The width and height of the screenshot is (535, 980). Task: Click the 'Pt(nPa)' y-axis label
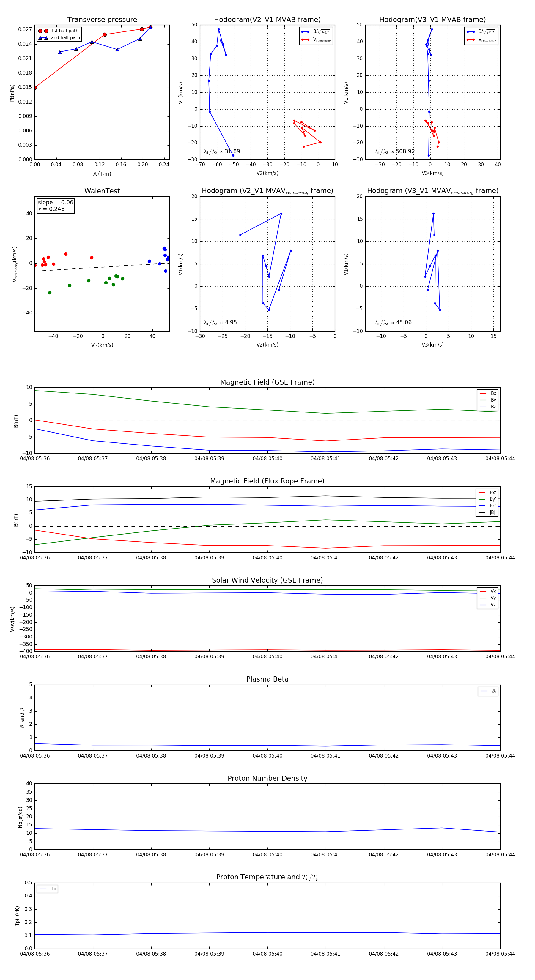point(12,92)
